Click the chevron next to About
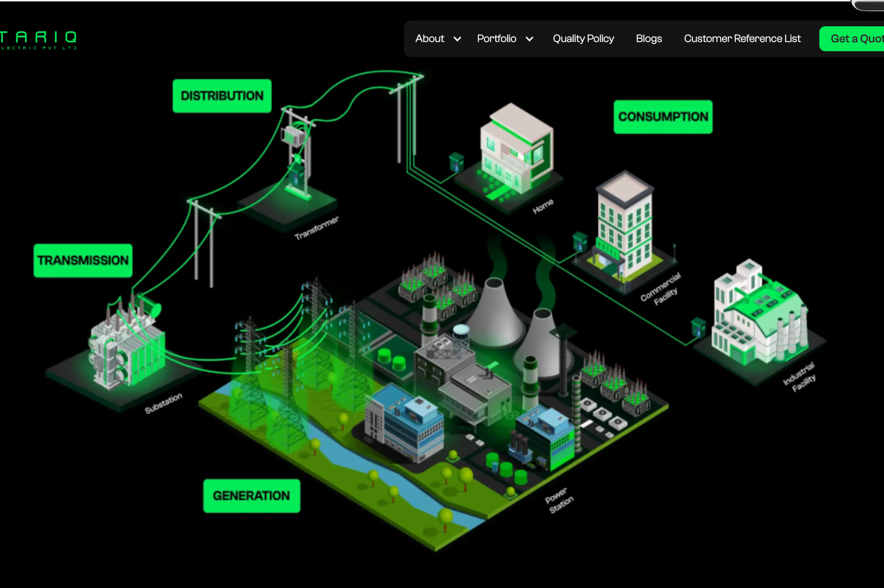This screenshot has height=588, width=884. click(457, 39)
